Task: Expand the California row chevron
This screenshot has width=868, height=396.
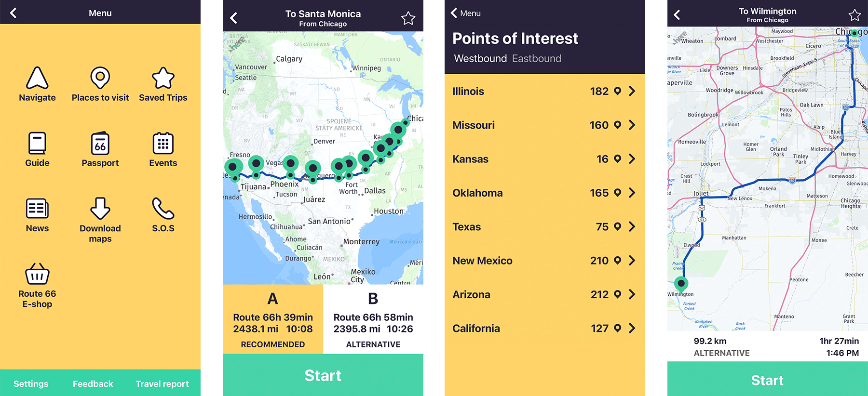Action: click(632, 328)
